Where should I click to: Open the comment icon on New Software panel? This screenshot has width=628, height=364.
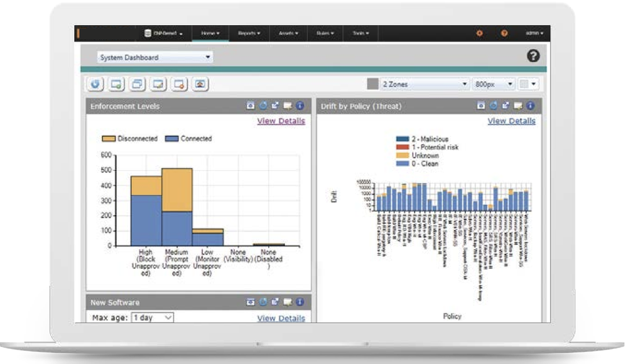pos(286,301)
